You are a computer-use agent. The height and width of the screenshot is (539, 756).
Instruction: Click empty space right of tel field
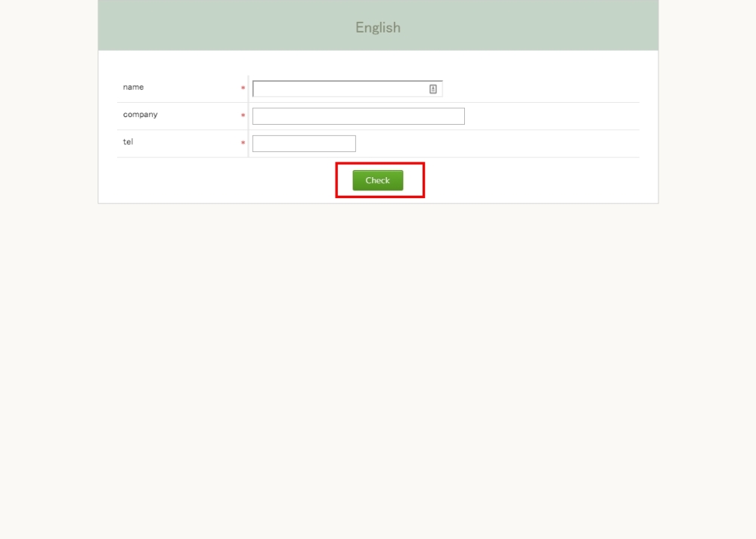coord(491,144)
